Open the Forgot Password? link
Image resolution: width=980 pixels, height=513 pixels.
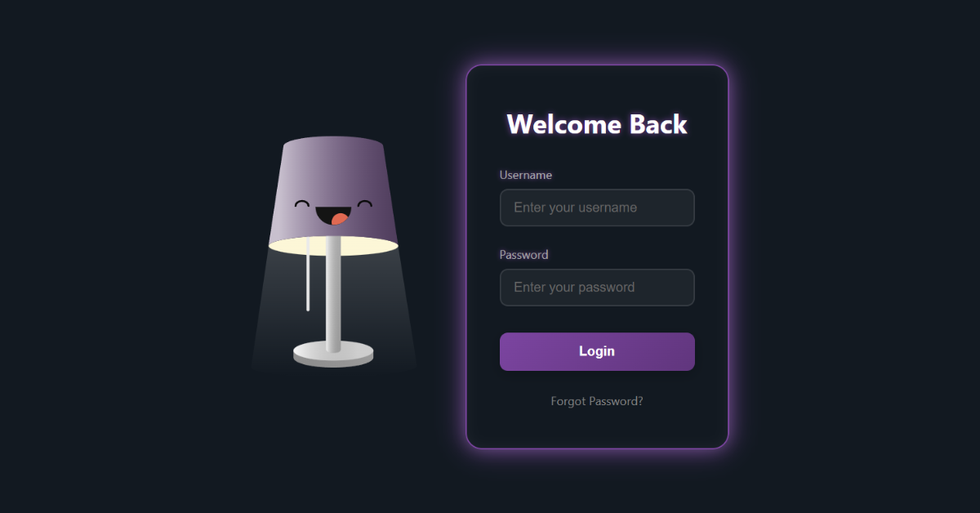click(597, 401)
